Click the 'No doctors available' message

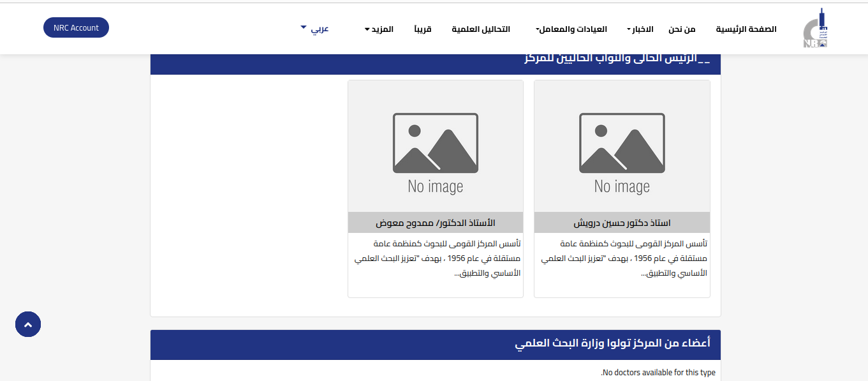pos(658,373)
